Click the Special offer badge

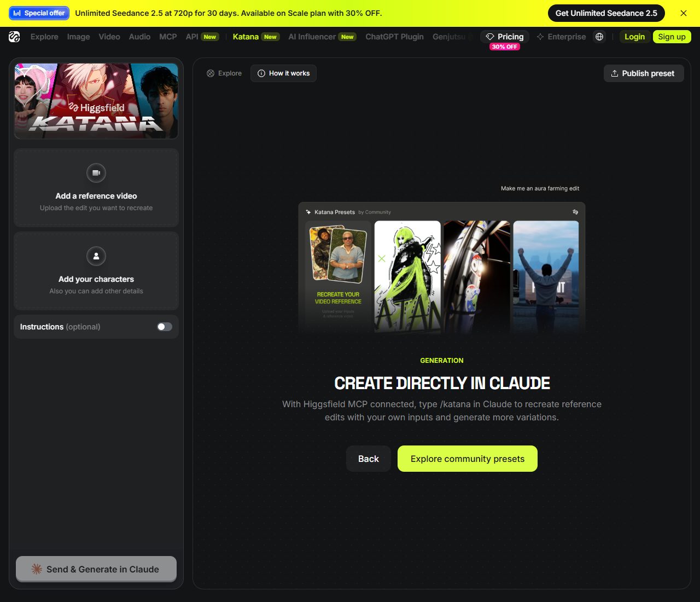[39, 13]
